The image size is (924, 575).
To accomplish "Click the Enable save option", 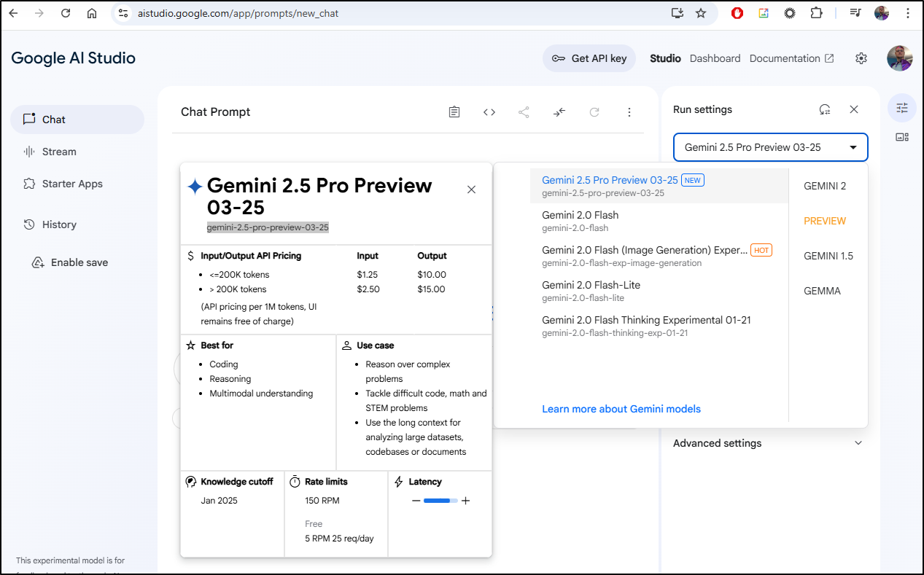I will tap(70, 262).
